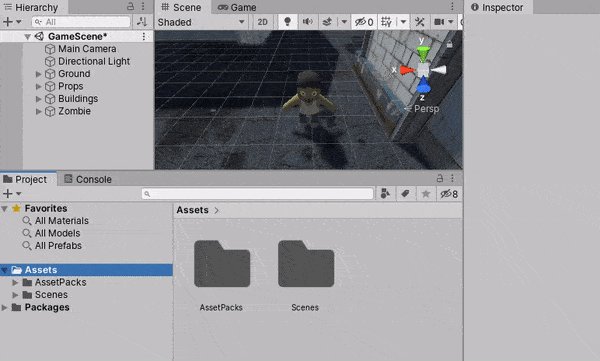Open scene effects dropdown arrow
600x361 pixels.
coord(344,22)
